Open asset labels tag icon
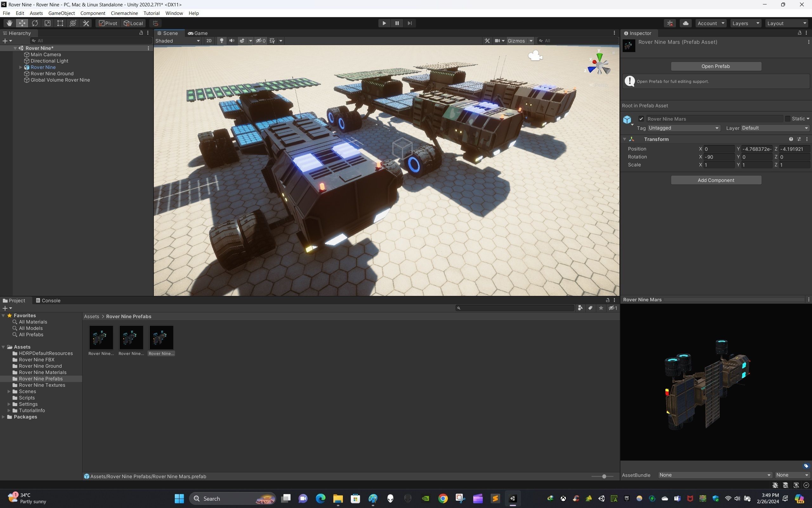This screenshot has height=508, width=812. tap(806, 466)
